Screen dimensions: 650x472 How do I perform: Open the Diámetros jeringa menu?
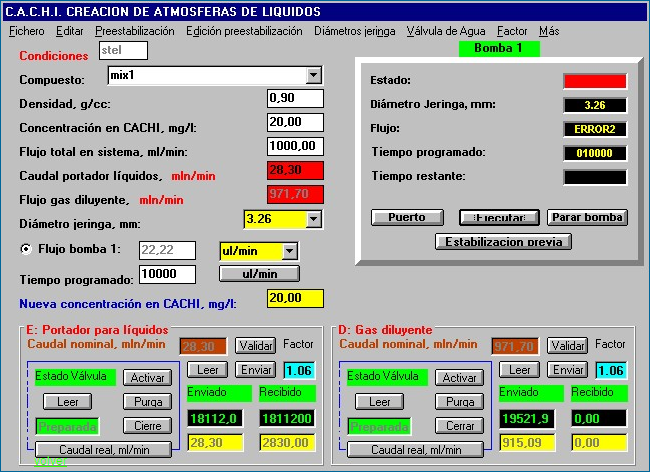coord(354,31)
